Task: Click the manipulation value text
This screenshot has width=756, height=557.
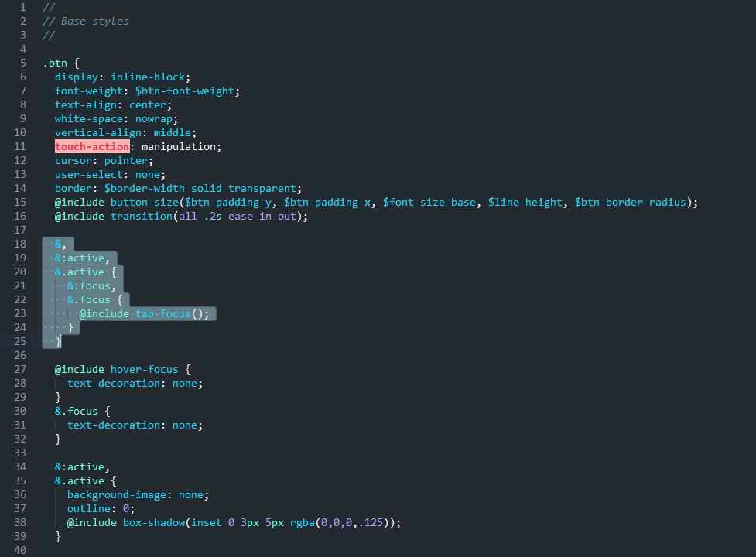Action: coord(179,146)
